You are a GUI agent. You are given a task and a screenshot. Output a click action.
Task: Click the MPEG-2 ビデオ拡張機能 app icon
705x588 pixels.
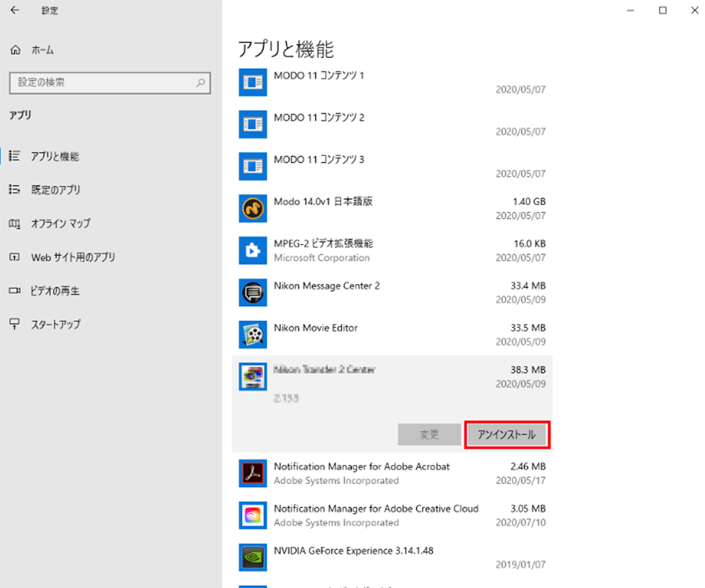coord(253,251)
